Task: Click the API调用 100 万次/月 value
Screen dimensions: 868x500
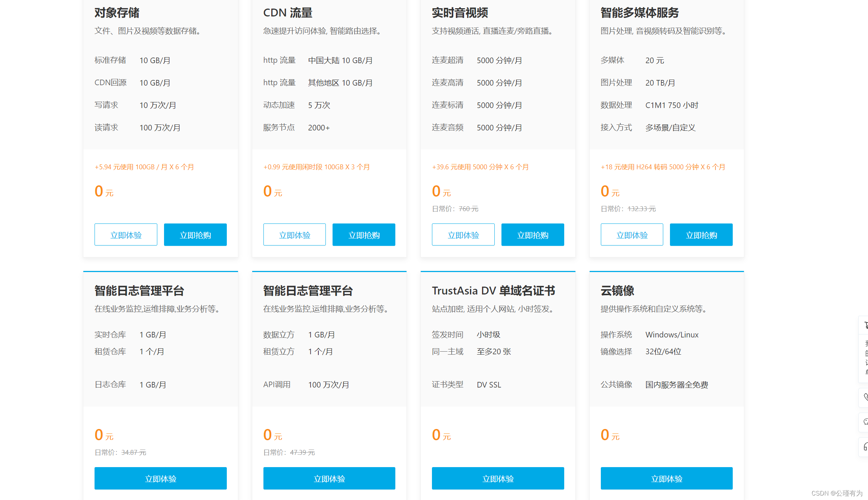Action: pos(328,385)
